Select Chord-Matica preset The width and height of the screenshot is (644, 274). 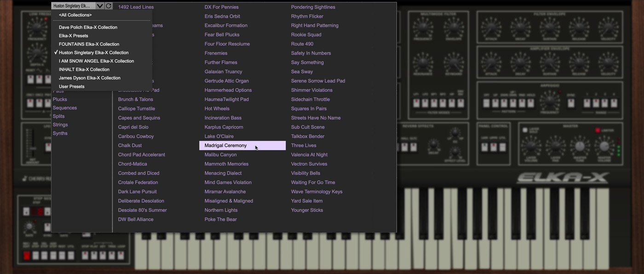click(x=132, y=164)
